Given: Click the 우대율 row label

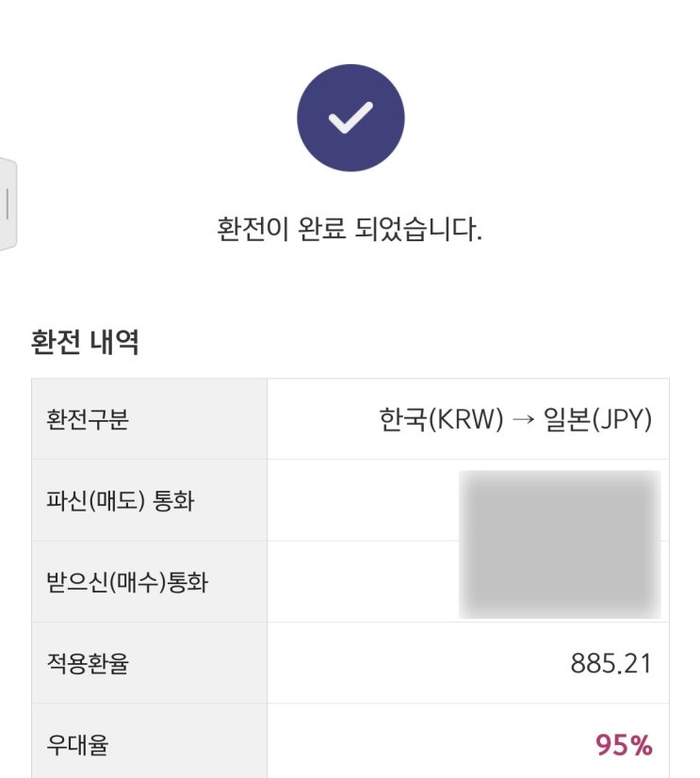Looking at the screenshot, I should click(x=77, y=746).
